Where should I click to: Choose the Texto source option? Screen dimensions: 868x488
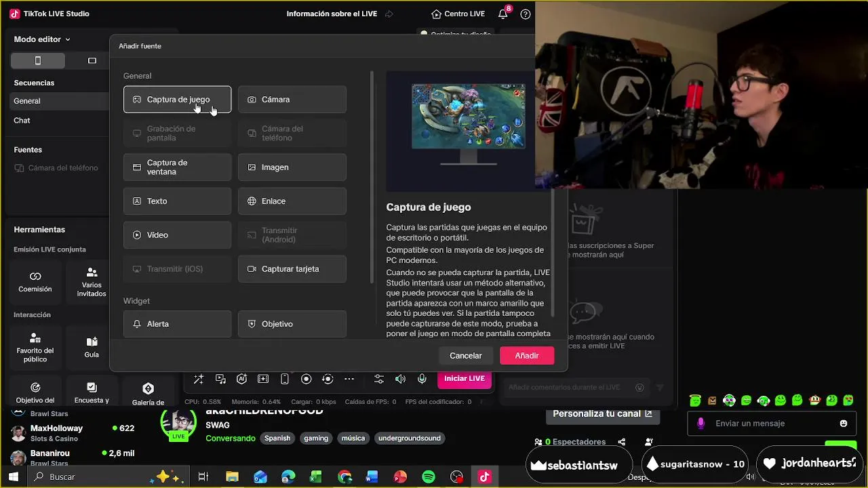pyautogui.click(x=177, y=201)
